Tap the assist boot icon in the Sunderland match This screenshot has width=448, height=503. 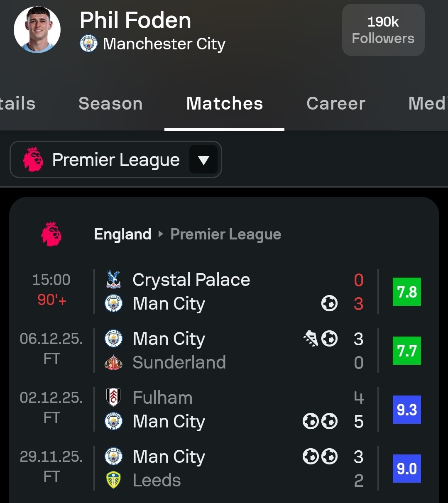(311, 339)
